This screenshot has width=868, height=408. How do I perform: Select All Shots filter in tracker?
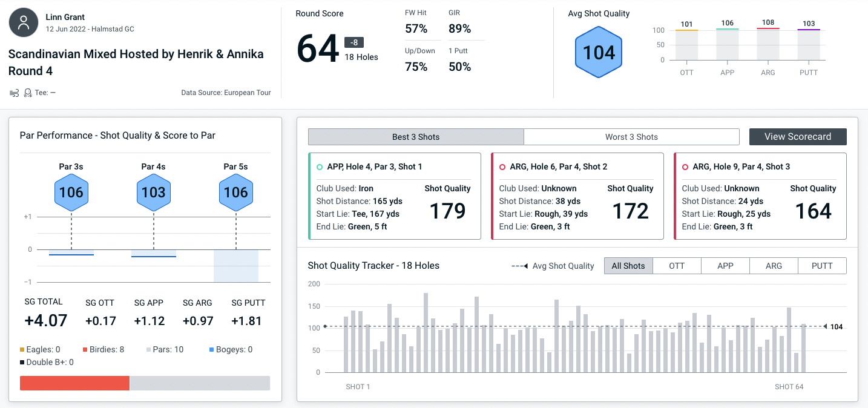(x=628, y=266)
